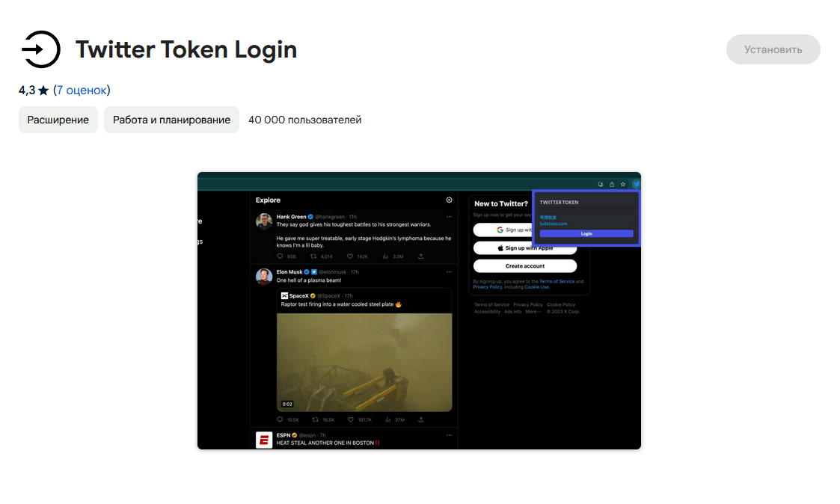Open the Работа и планирование category
Image resolution: width=840 pixels, height=504 pixels.
171,120
